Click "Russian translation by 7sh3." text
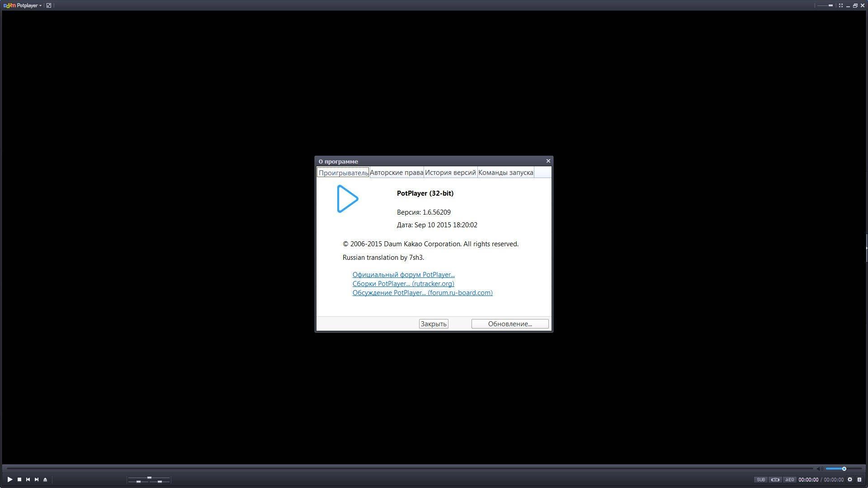Image resolution: width=868 pixels, height=488 pixels. pyautogui.click(x=383, y=258)
